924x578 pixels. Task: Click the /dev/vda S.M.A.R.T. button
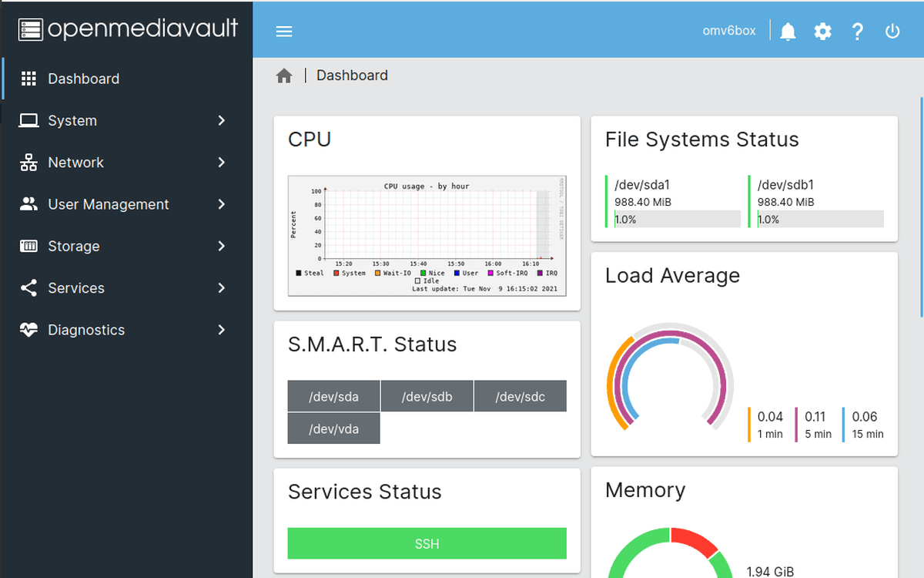[333, 428]
